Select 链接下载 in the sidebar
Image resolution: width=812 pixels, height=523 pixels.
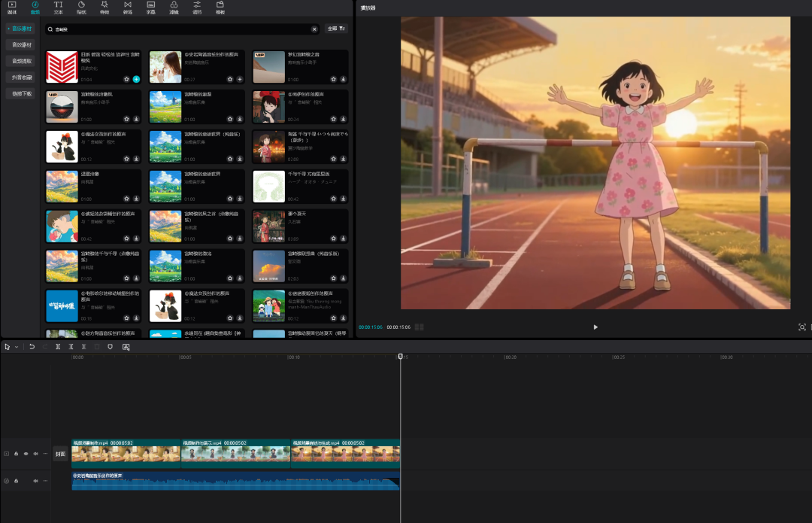point(21,94)
